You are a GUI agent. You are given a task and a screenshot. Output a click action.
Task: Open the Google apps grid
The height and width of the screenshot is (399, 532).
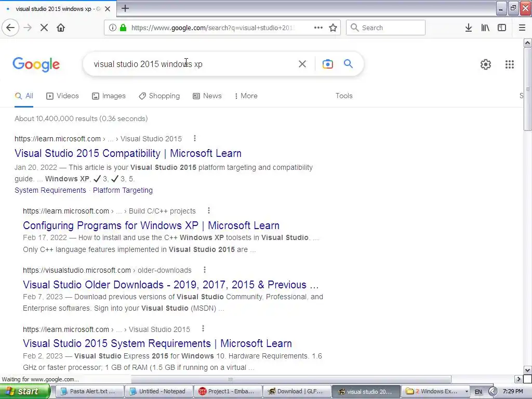point(510,64)
